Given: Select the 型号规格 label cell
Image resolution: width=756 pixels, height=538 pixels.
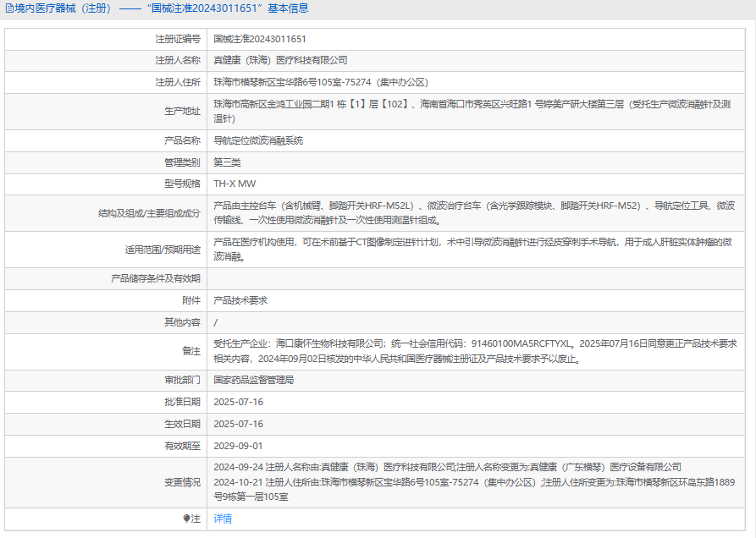Looking at the screenshot, I should [106, 184].
